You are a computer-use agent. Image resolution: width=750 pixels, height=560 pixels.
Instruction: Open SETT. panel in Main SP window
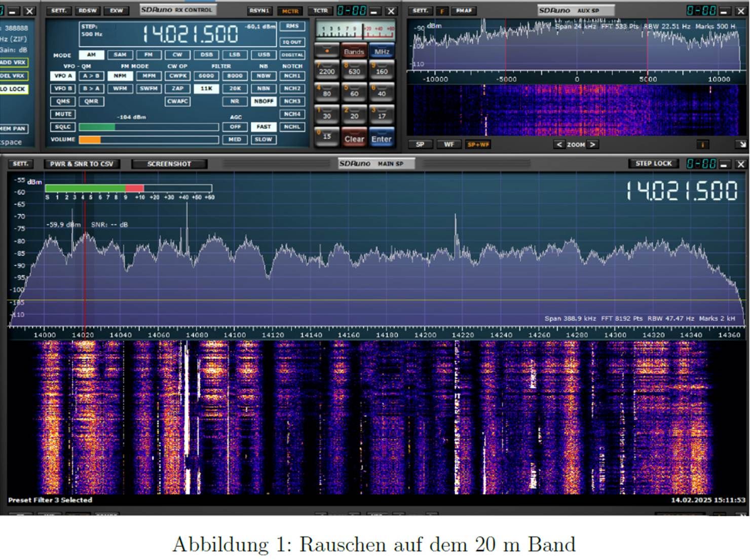[x=20, y=164]
